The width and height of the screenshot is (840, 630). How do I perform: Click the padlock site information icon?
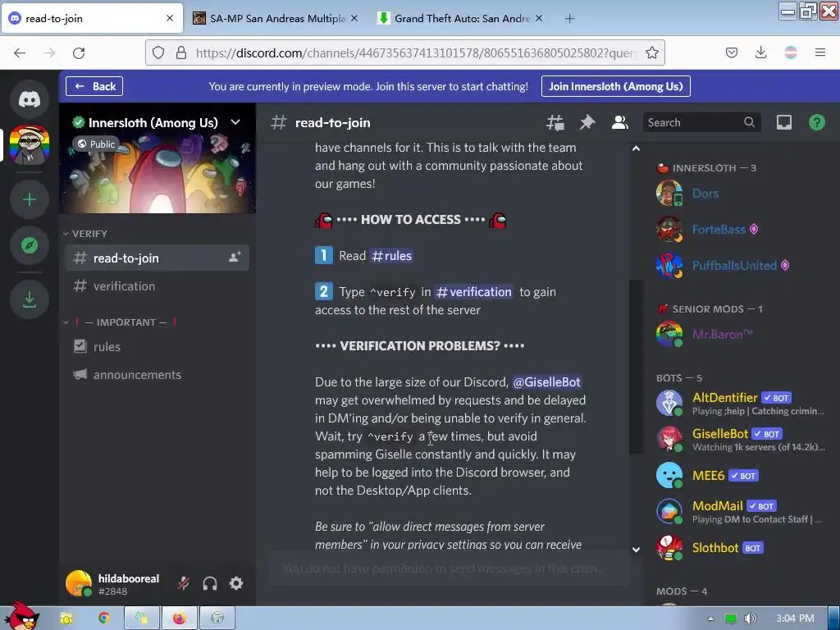point(181,53)
